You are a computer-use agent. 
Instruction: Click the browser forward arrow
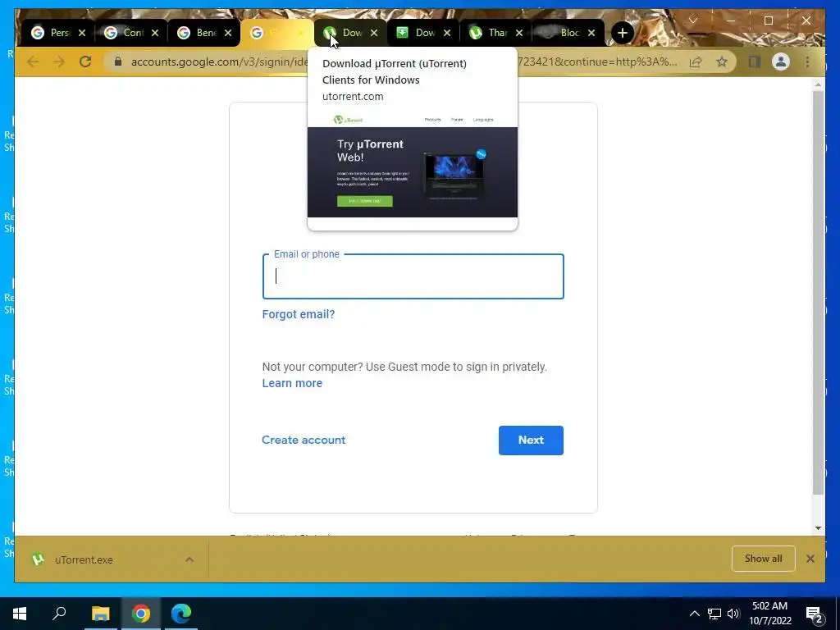pyautogui.click(x=59, y=62)
